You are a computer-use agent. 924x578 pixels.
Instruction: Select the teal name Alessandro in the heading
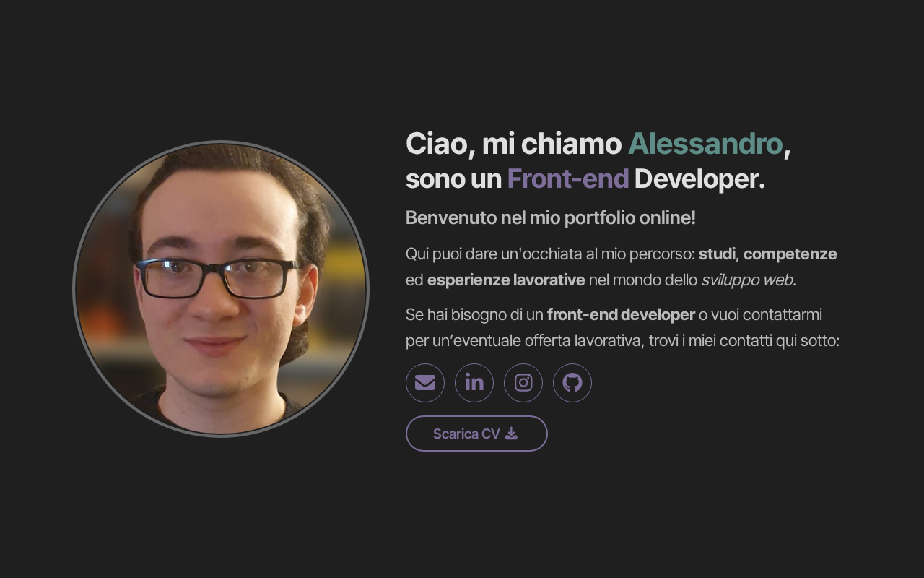pos(705,144)
